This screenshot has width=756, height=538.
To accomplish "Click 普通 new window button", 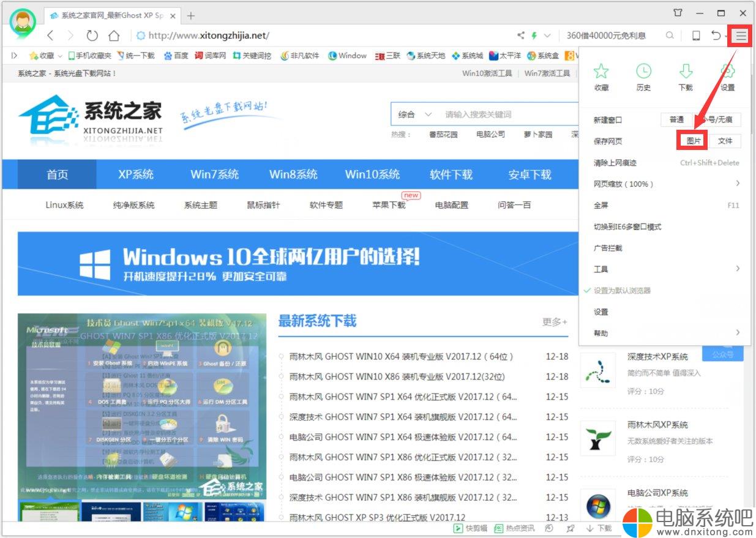I will 676,120.
